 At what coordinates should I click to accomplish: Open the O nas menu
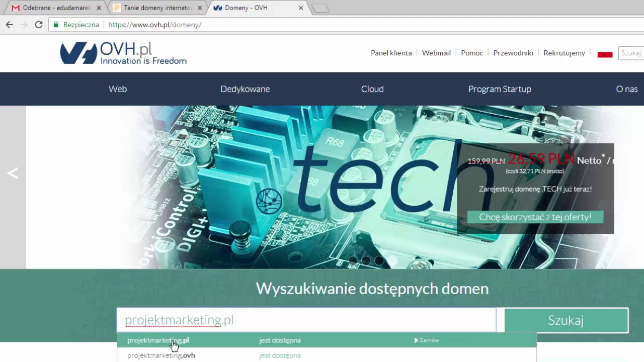(627, 89)
